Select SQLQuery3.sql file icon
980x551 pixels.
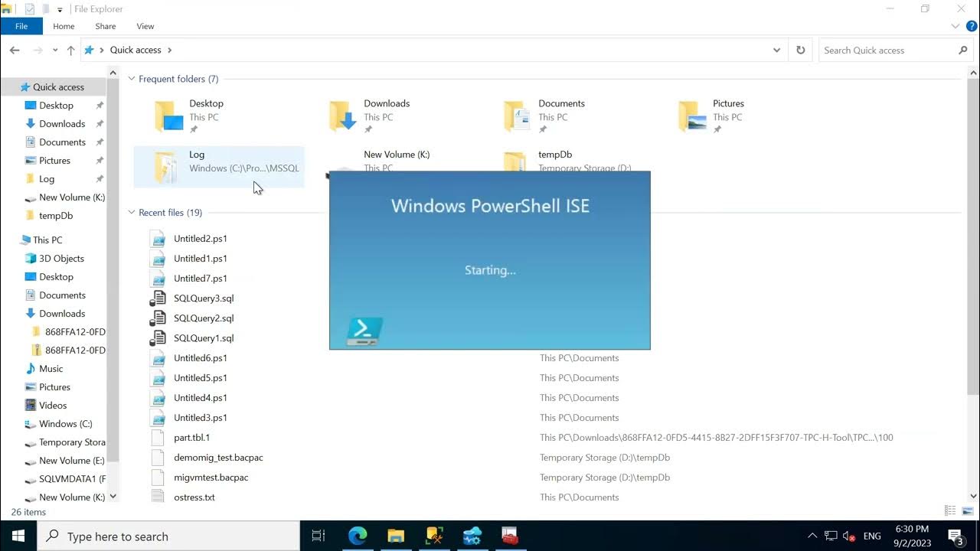(158, 298)
